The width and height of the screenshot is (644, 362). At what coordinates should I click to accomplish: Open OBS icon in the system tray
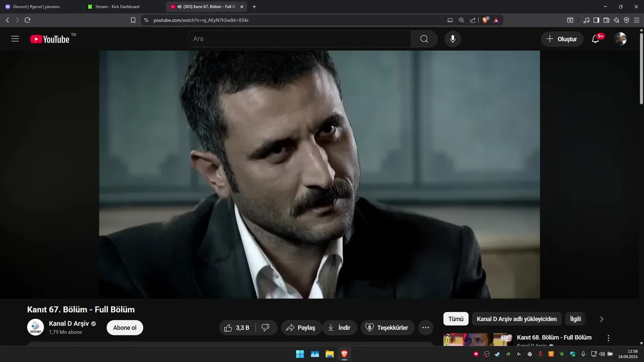pyautogui.click(x=487, y=354)
